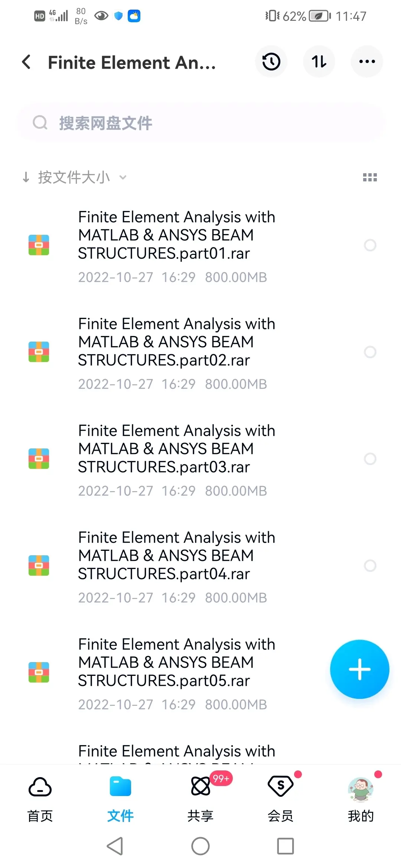This screenshot has width=401, height=868.
Task: Tap the back arrow beside Finite Element title
Action: click(26, 62)
